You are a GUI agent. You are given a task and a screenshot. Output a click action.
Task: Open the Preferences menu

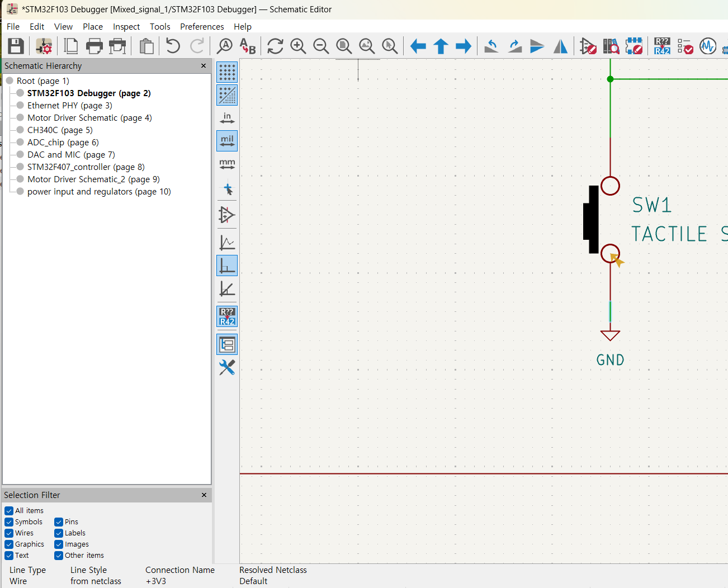[x=202, y=26]
